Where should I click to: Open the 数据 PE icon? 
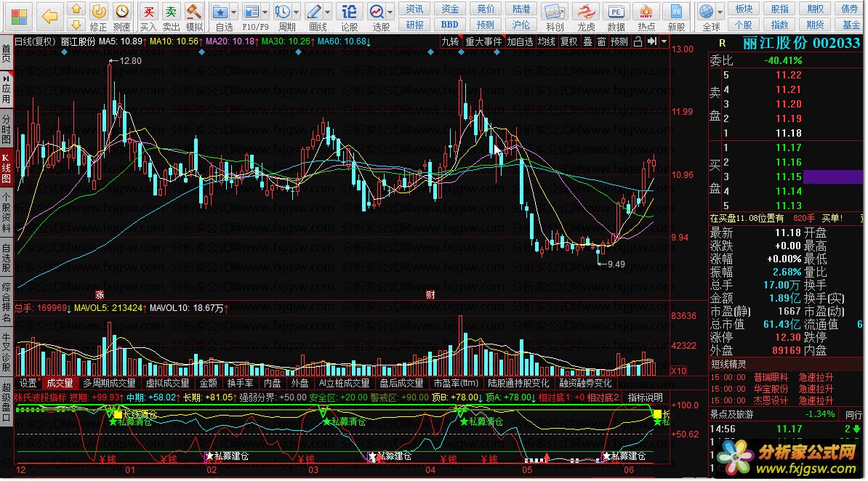616,11
